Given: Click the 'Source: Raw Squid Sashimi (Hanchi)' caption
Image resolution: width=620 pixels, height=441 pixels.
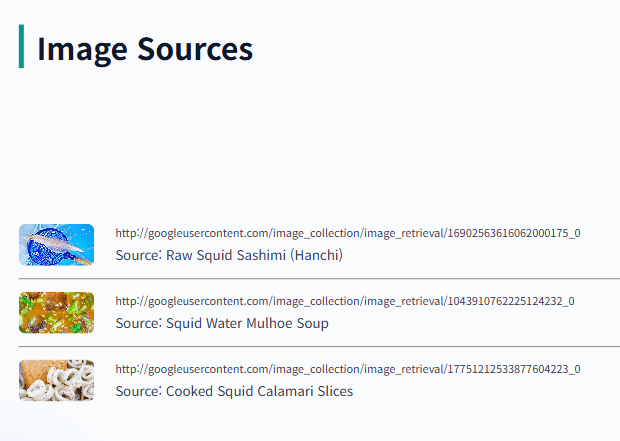Looking at the screenshot, I should pos(229,255).
